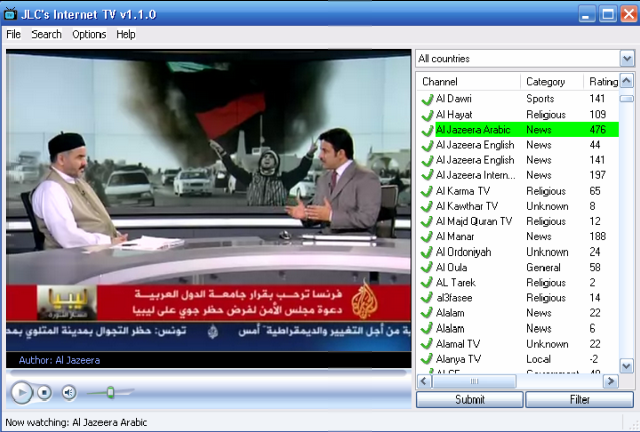Click the channel list scroll-up arrow
Image resolution: width=640 pixels, height=432 pixels.
pyautogui.click(x=627, y=80)
